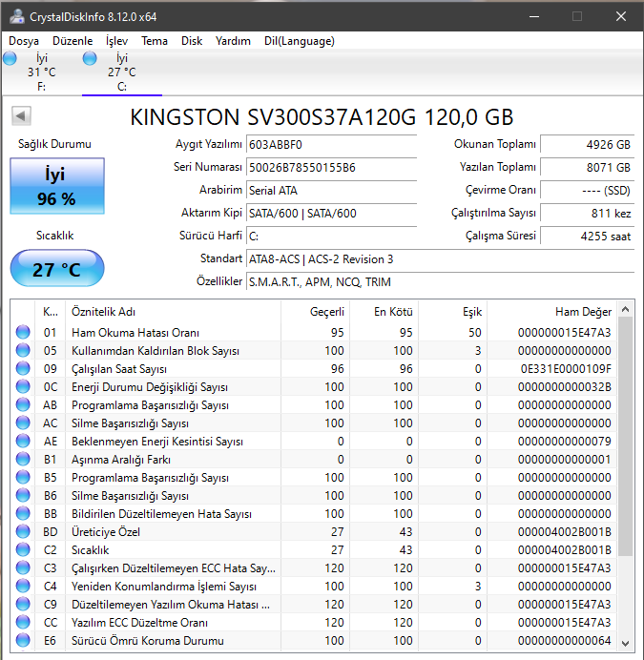Screen dimensions: 644x660
Task: Click status orb of Enerji Durumu Değişikliği Sayısı
Action: pos(23,386)
